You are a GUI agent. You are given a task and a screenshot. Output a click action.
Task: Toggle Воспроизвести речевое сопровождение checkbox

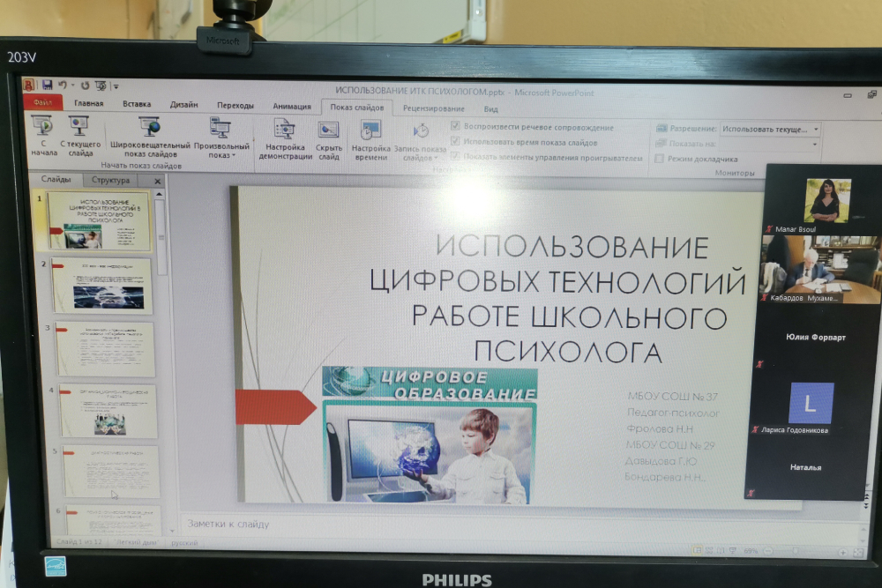click(455, 127)
